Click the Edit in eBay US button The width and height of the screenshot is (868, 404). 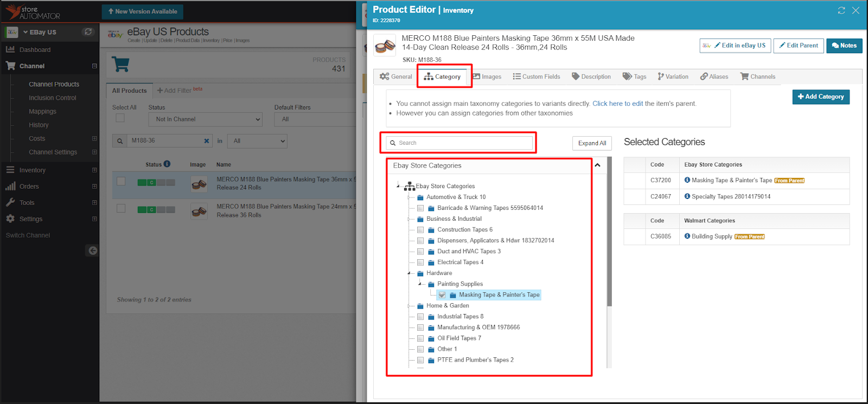click(x=735, y=46)
